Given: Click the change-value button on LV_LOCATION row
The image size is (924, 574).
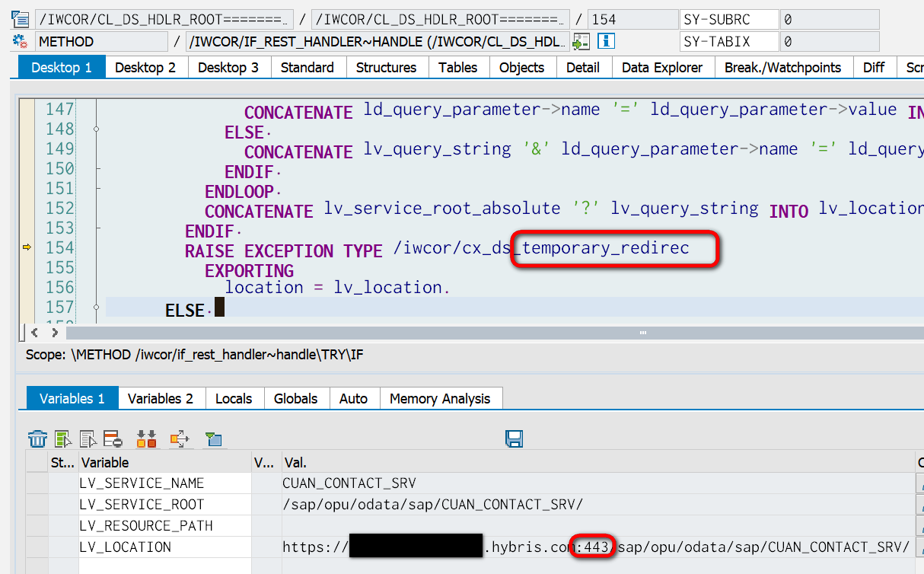Looking at the screenshot, I should (919, 547).
